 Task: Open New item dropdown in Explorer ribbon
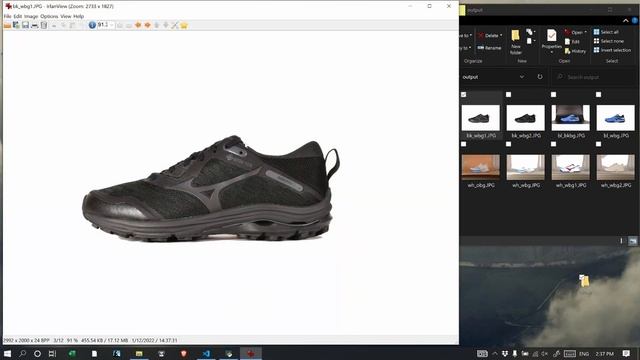click(x=530, y=32)
